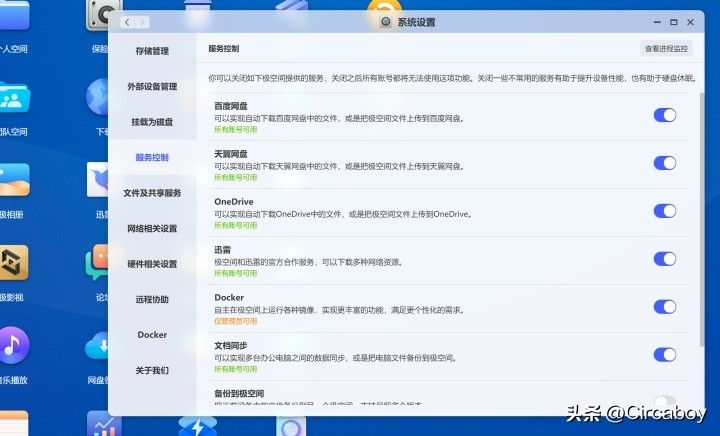
Task: Open the round lens icon on desktop bottom row
Action: (x=291, y=426)
